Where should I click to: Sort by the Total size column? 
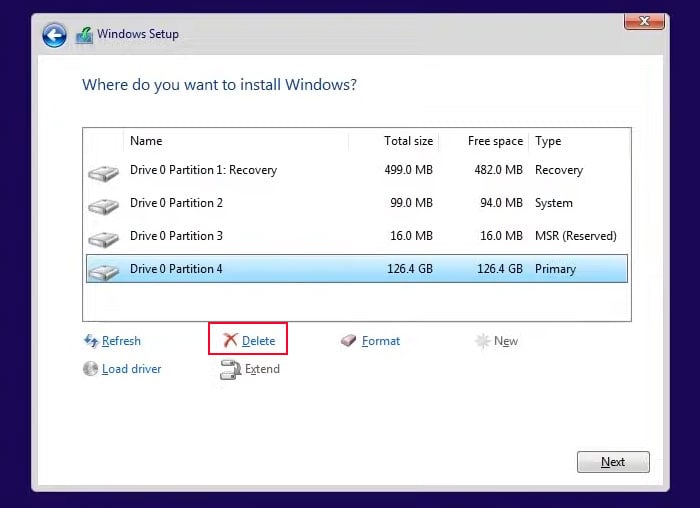pyautogui.click(x=408, y=141)
